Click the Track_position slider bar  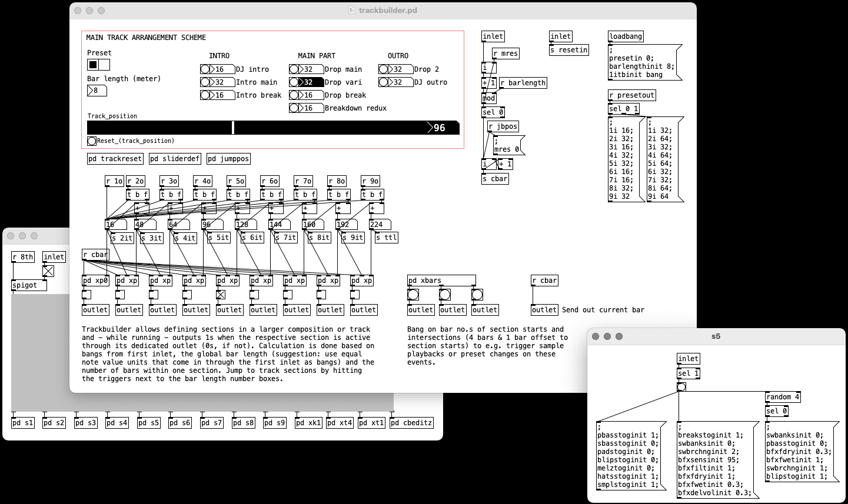coord(257,128)
